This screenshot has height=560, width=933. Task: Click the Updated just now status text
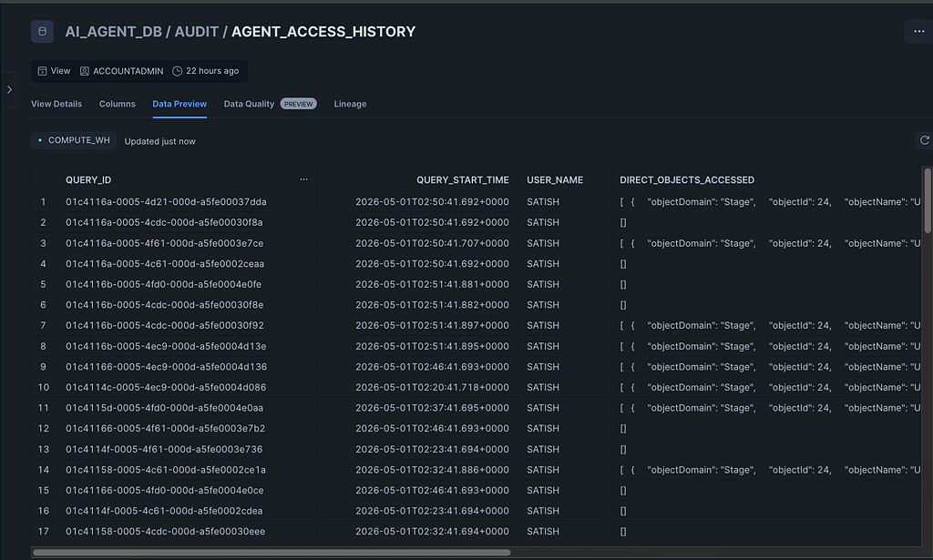point(159,141)
